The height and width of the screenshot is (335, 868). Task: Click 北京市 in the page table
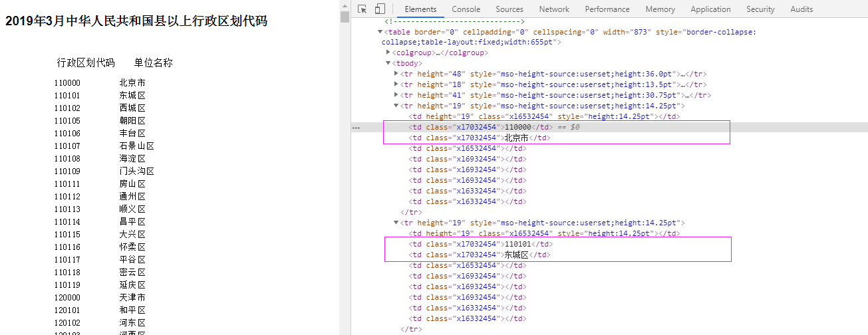[x=132, y=83]
